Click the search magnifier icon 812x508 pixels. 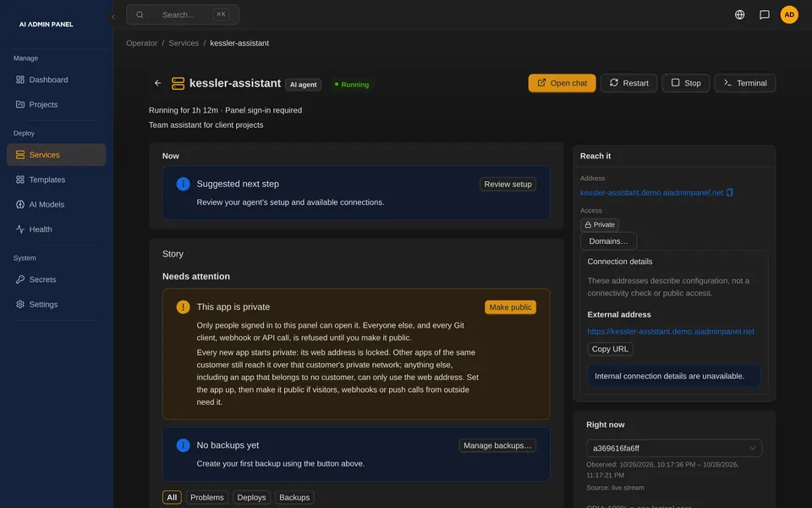click(x=140, y=14)
